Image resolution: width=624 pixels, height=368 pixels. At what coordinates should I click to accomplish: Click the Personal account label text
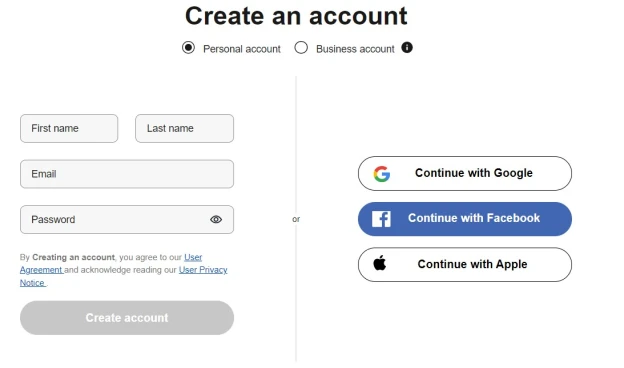coord(242,49)
